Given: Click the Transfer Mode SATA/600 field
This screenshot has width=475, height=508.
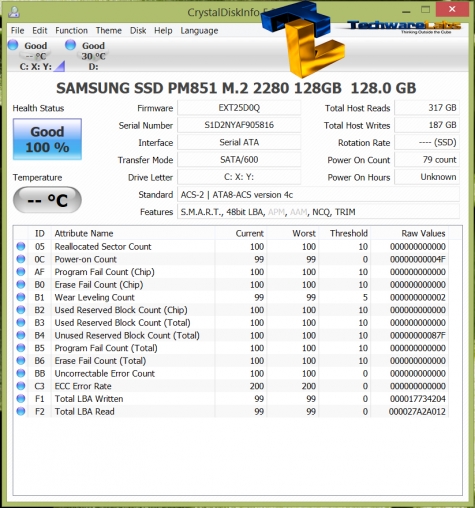Looking at the screenshot, I should [x=239, y=160].
